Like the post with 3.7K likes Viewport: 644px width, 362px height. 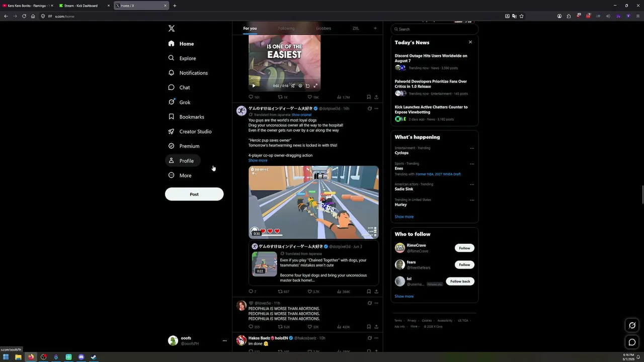coord(313,292)
